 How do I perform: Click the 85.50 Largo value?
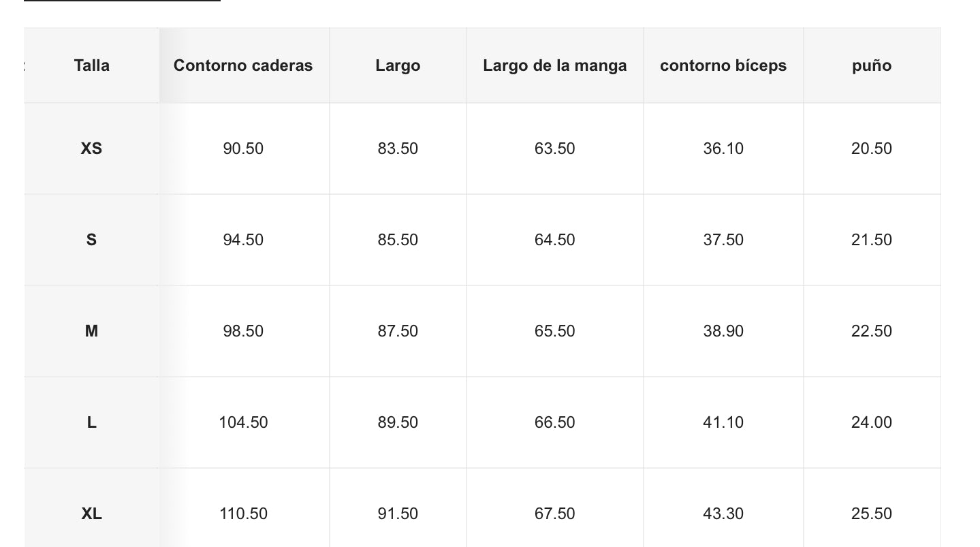(x=398, y=240)
